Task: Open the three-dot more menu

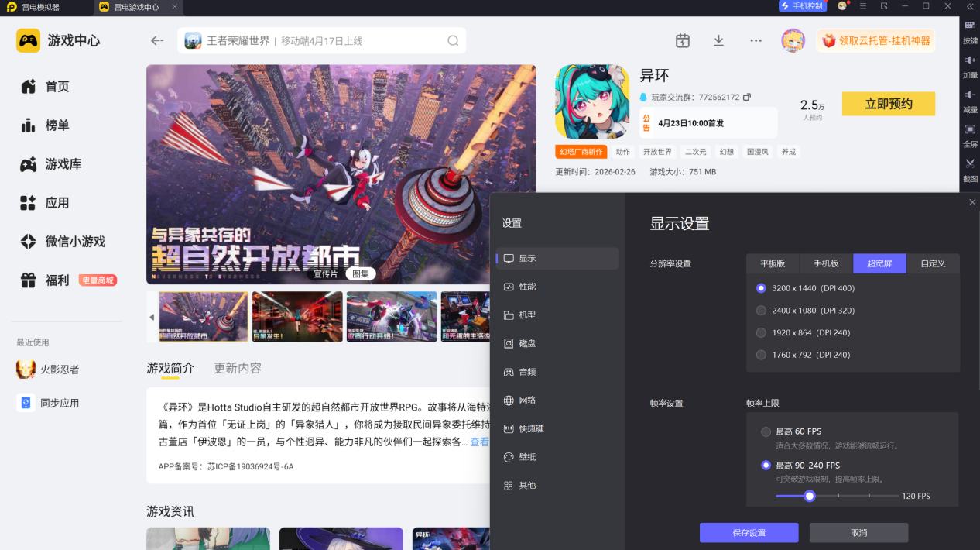Action: coord(756,40)
